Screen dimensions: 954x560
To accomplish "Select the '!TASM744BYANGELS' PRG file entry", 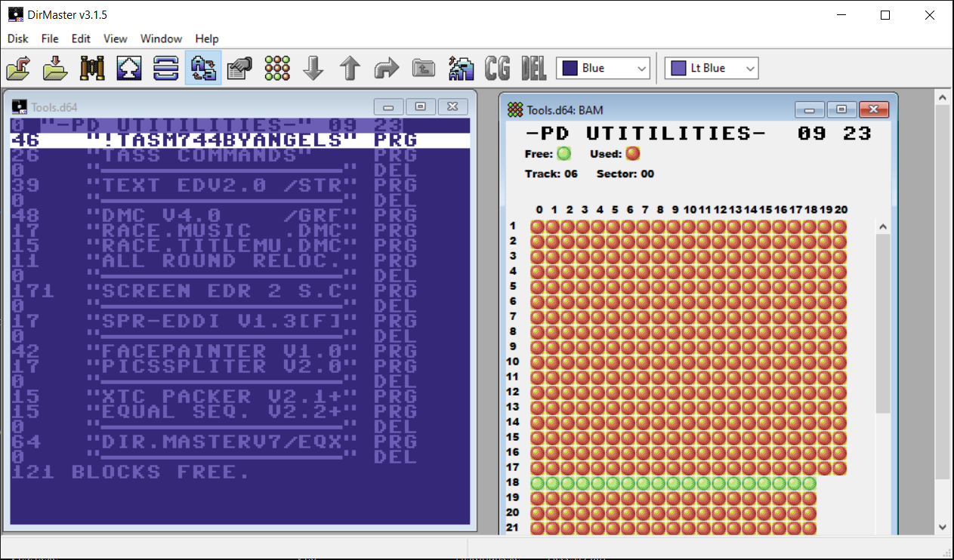I will point(227,140).
